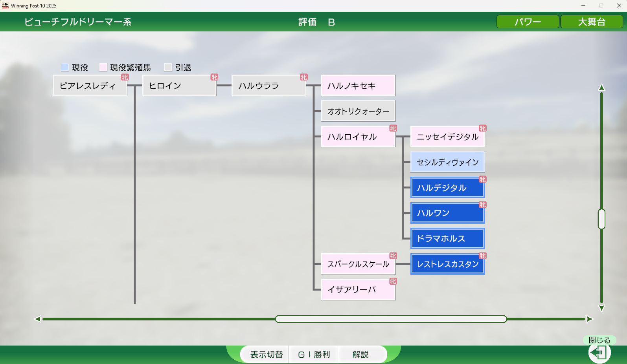Click the Winning Post app icon in title bar
This screenshot has height=364, width=627.
5,5
